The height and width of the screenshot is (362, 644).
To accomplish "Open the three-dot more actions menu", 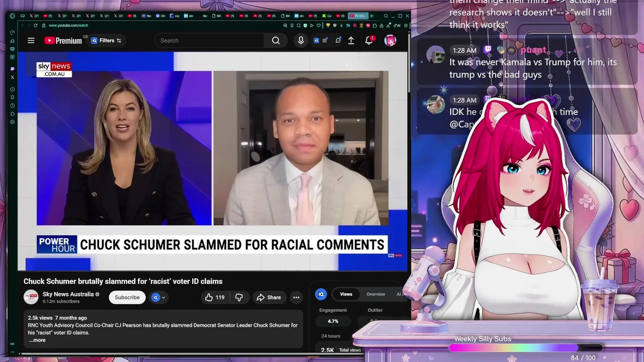I will tap(296, 298).
